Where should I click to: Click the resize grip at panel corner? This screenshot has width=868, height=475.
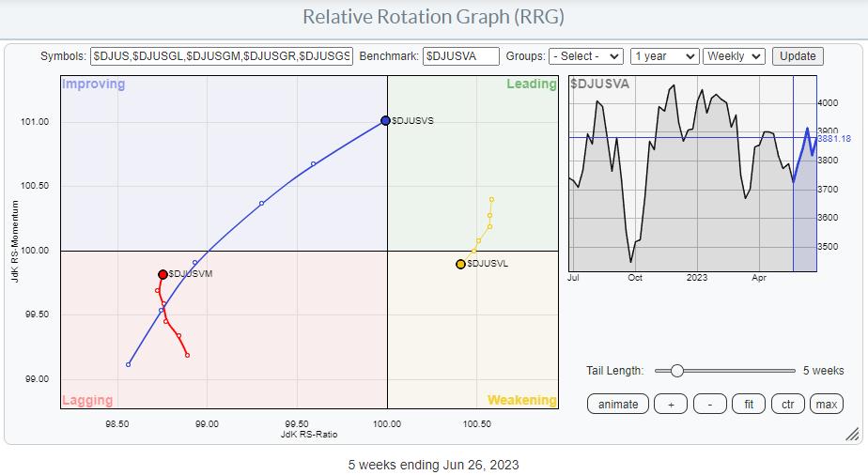click(851, 434)
